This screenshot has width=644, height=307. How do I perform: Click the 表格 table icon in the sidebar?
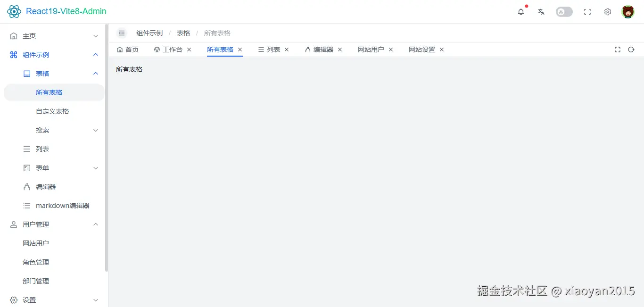[x=27, y=74]
